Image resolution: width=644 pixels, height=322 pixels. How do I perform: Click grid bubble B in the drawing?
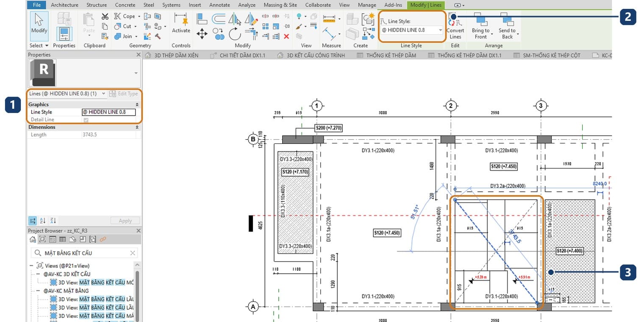253,139
